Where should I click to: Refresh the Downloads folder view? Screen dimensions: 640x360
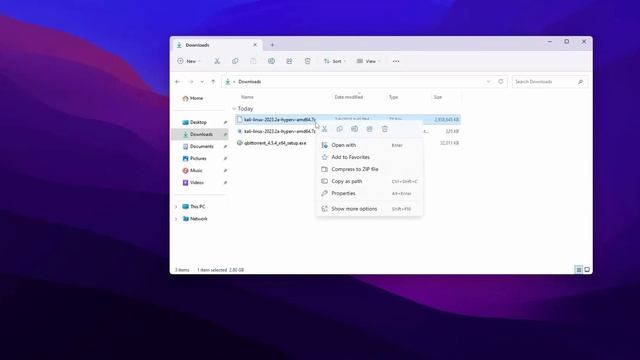(x=501, y=82)
